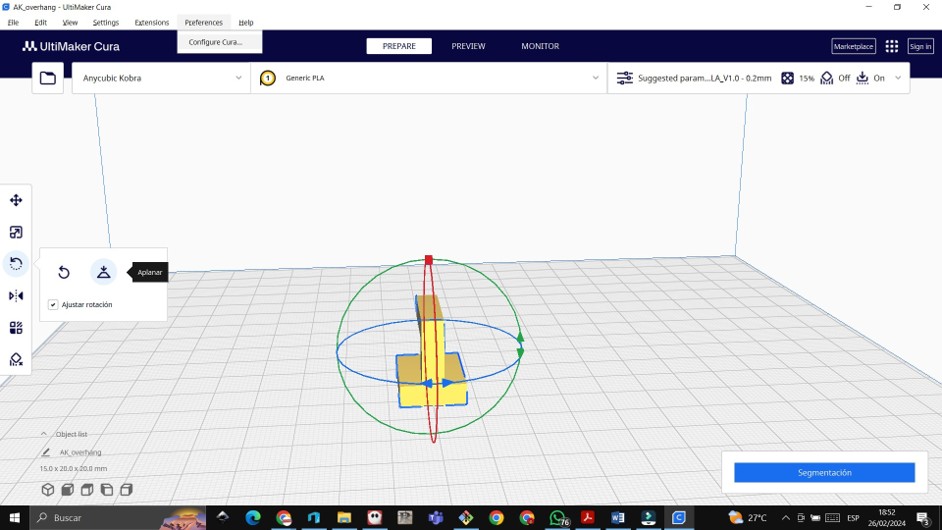The image size is (942, 530).
Task: Select the Support Blocker tool
Action: [x=16, y=359]
